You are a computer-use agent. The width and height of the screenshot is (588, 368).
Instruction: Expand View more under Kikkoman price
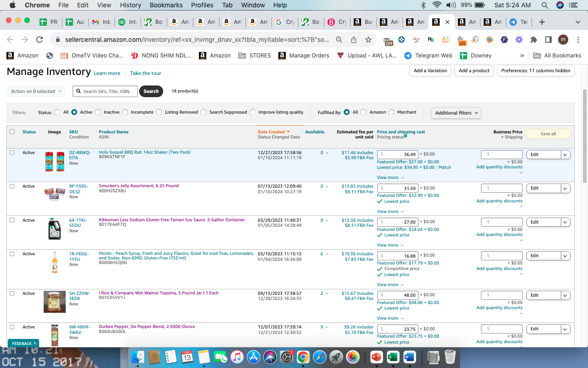pyautogui.click(x=390, y=245)
